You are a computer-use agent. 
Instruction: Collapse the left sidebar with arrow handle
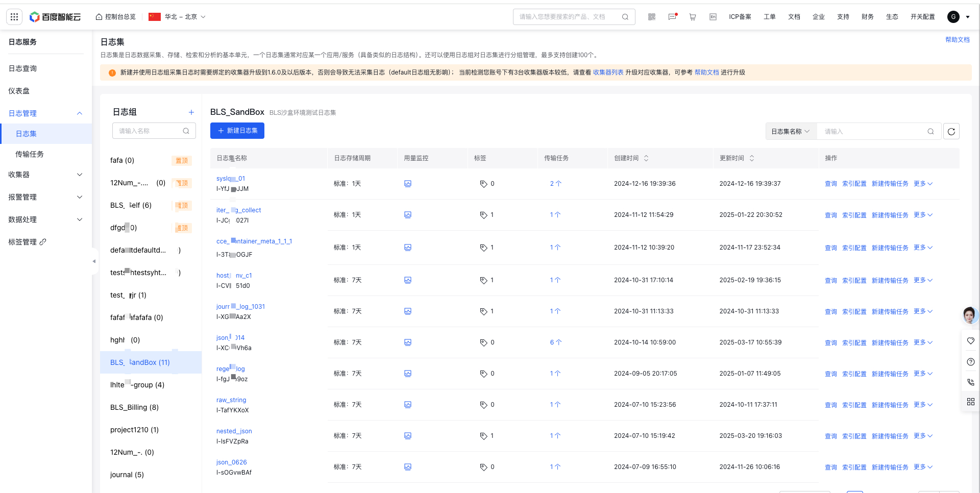pyautogui.click(x=94, y=261)
